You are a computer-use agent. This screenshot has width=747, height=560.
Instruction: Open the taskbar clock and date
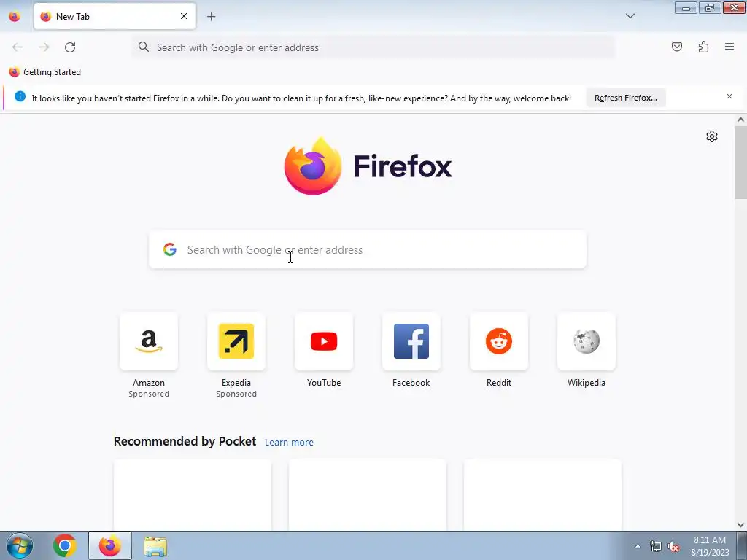710,546
